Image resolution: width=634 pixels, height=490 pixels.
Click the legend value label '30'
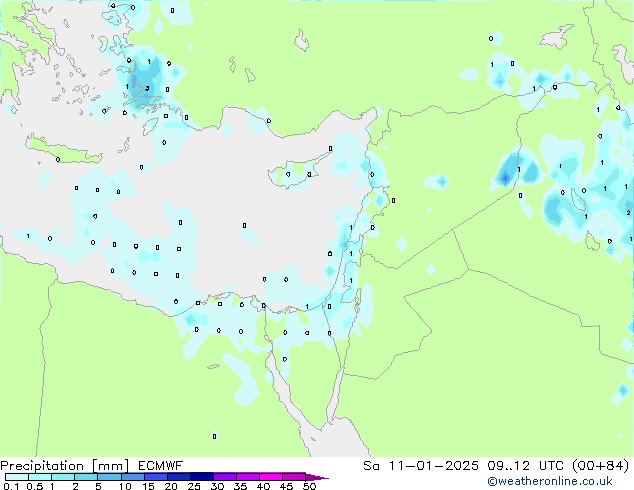[217, 486]
